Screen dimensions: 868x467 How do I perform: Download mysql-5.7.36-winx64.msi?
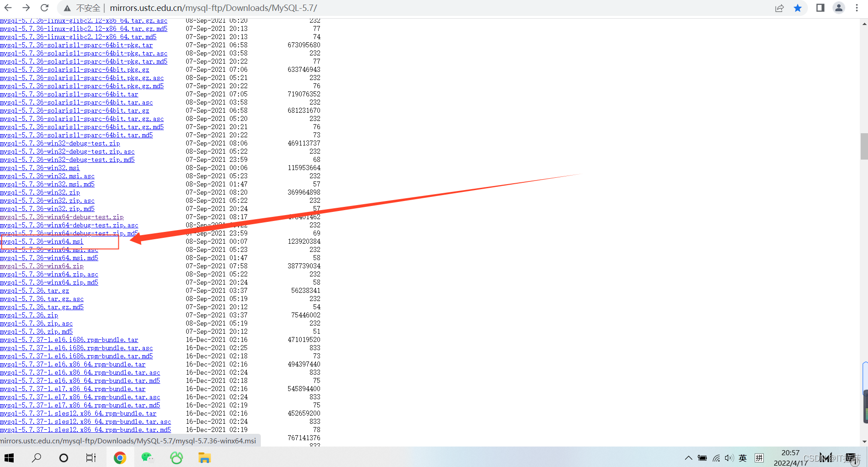coord(42,241)
